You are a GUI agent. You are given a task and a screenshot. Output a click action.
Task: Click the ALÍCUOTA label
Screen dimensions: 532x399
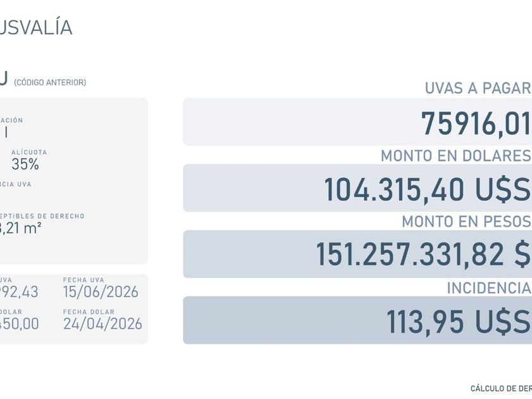pos(29,153)
